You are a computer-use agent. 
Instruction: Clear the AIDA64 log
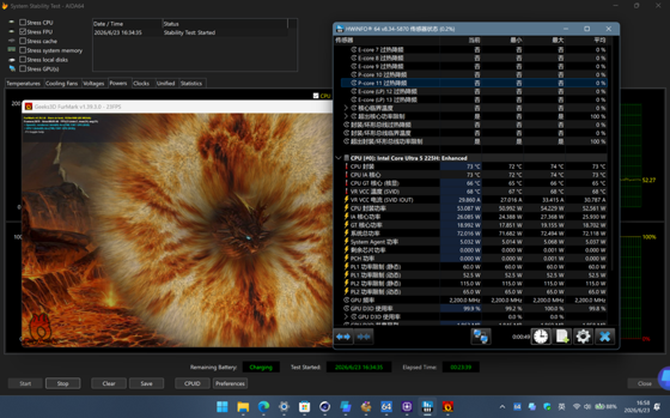click(109, 383)
